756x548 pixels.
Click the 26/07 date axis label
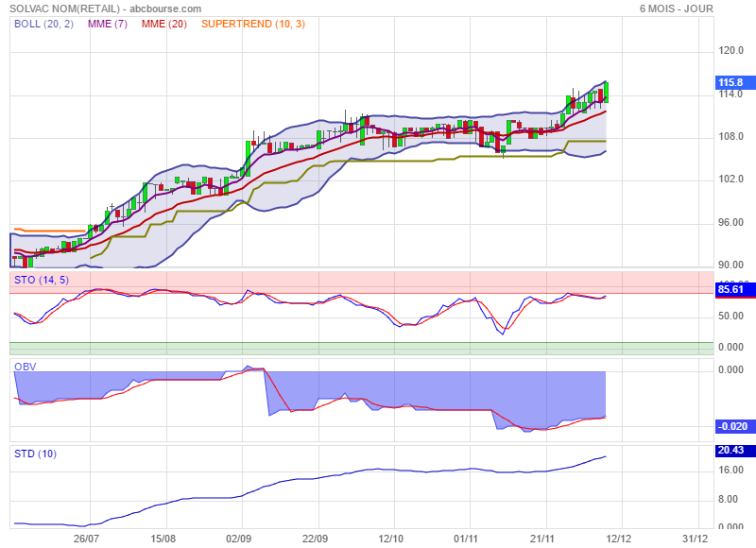[86, 539]
